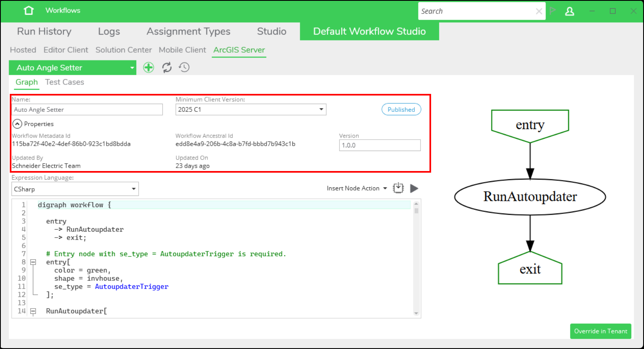Click the '-> exit;' code line

(x=70, y=238)
